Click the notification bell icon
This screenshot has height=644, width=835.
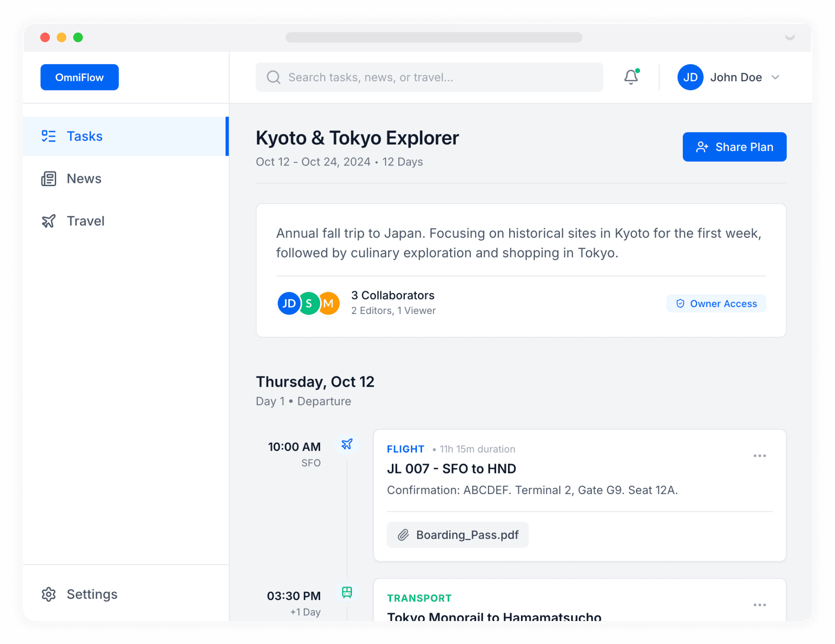coord(631,77)
